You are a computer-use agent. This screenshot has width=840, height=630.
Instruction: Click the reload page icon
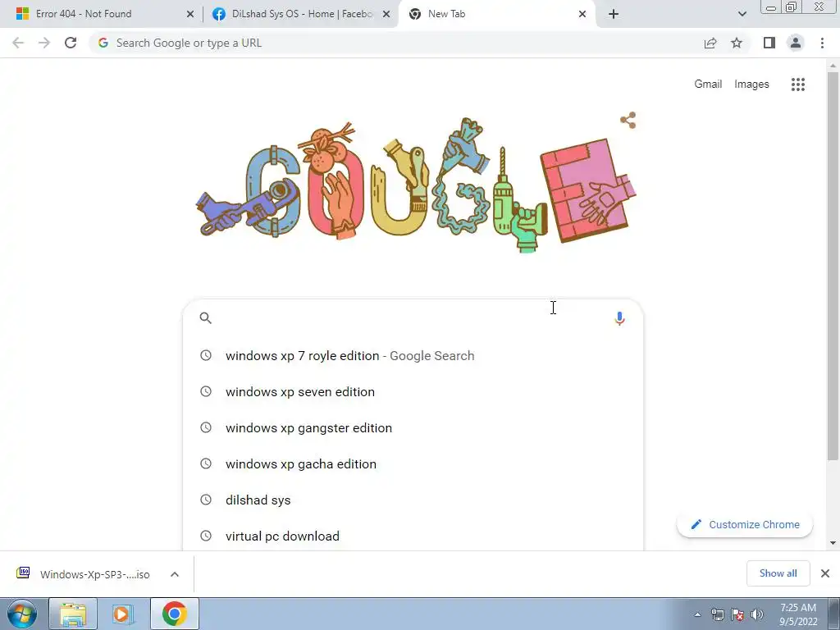(x=71, y=43)
